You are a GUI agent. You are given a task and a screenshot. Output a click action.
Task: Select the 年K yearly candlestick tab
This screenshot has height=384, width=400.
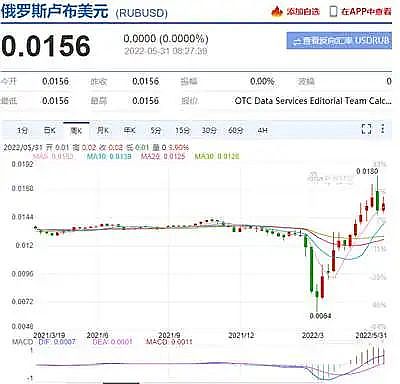coord(129,131)
